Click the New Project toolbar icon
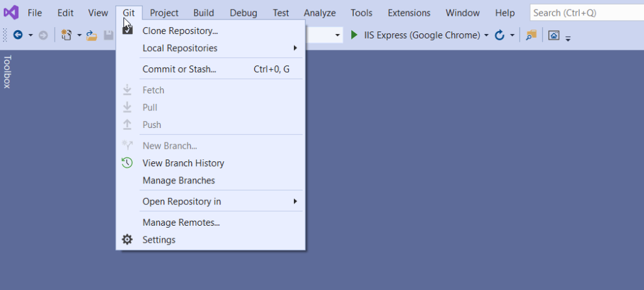644x290 pixels. click(66, 35)
